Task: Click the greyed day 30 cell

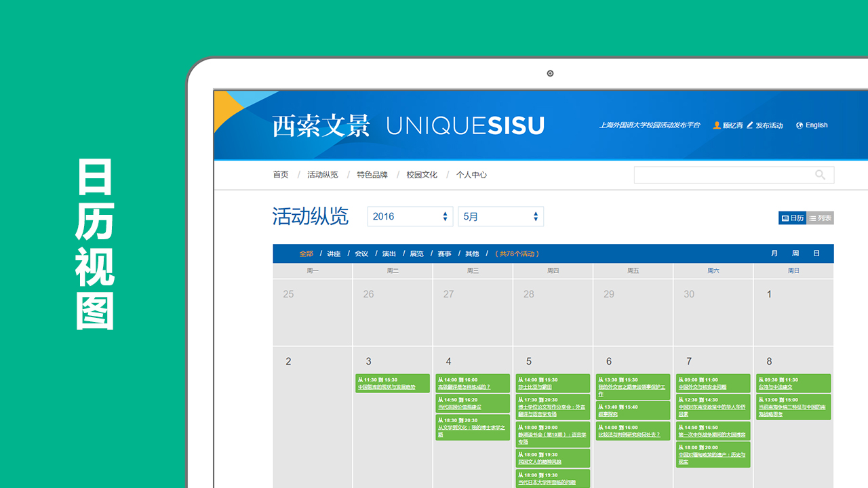Action: pos(713,312)
